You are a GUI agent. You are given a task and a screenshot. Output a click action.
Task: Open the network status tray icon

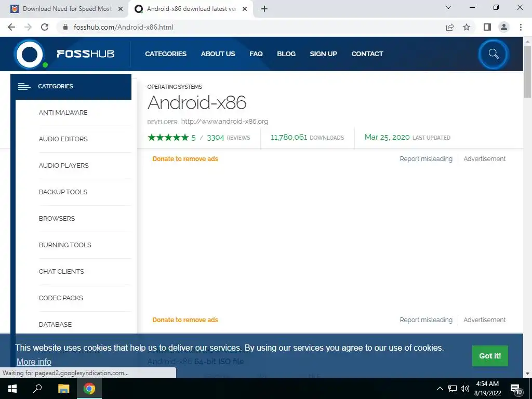tap(453, 389)
